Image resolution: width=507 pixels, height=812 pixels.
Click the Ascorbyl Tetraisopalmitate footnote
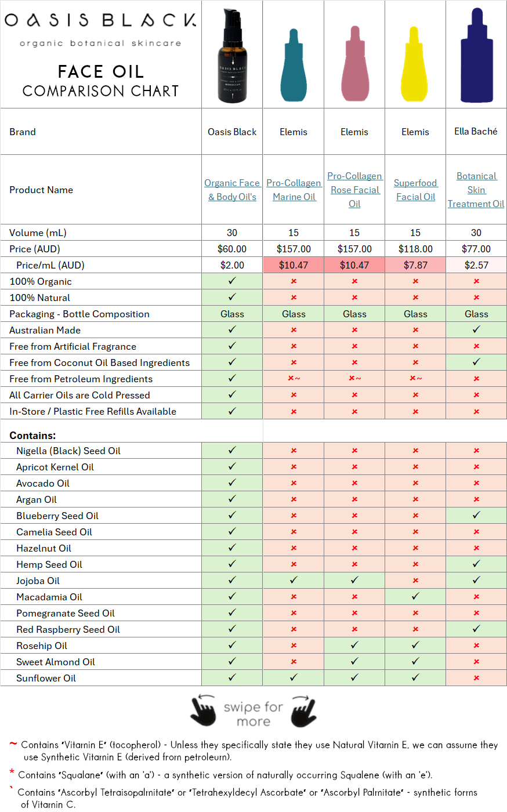pos(244,797)
